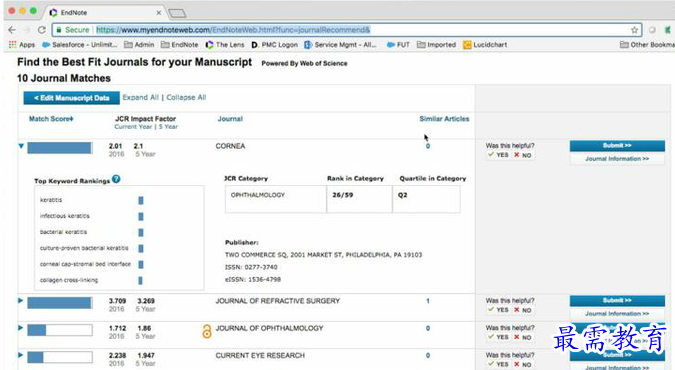
Task: Open the Admin bookmarks folder
Action: point(139,44)
